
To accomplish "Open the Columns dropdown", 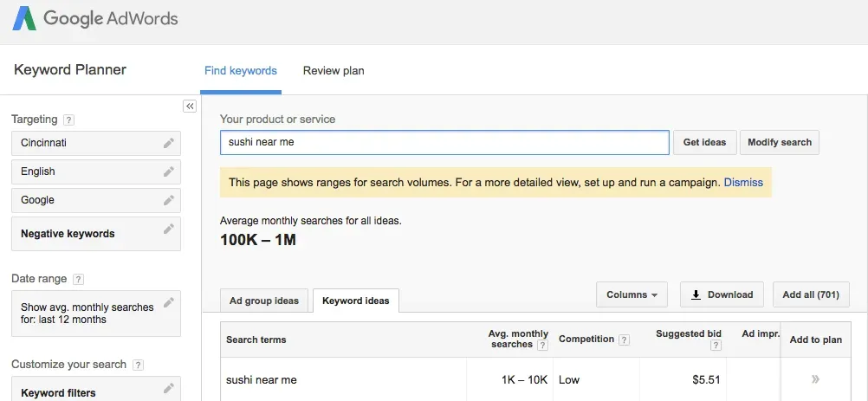I will (632, 294).
